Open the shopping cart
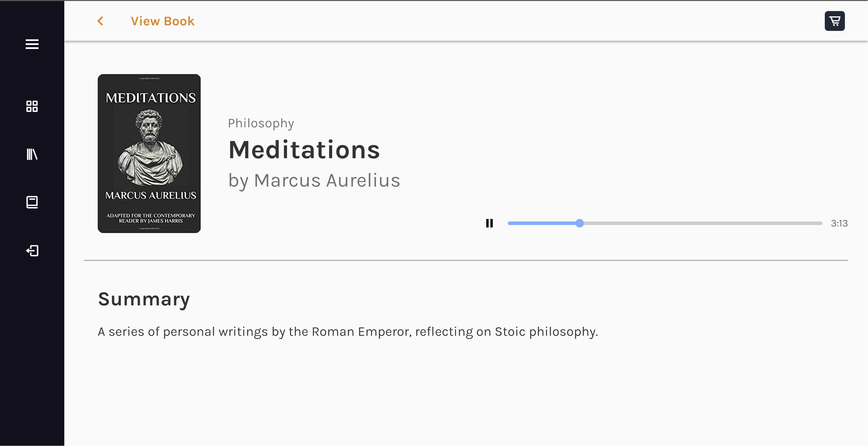 [835, 21]
